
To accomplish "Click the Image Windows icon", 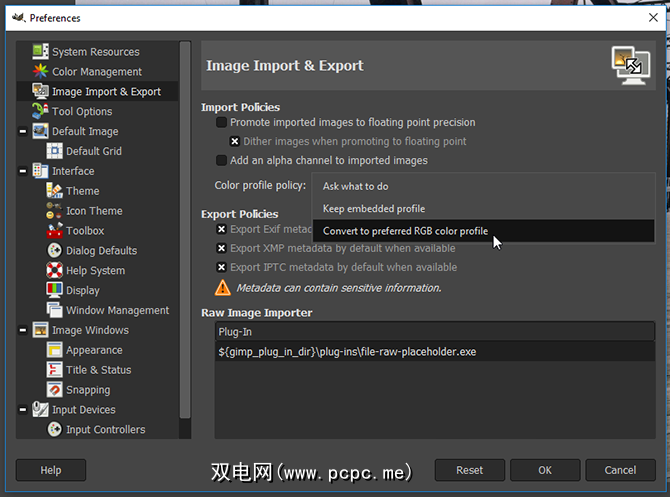I will click(x=41, y=329).
